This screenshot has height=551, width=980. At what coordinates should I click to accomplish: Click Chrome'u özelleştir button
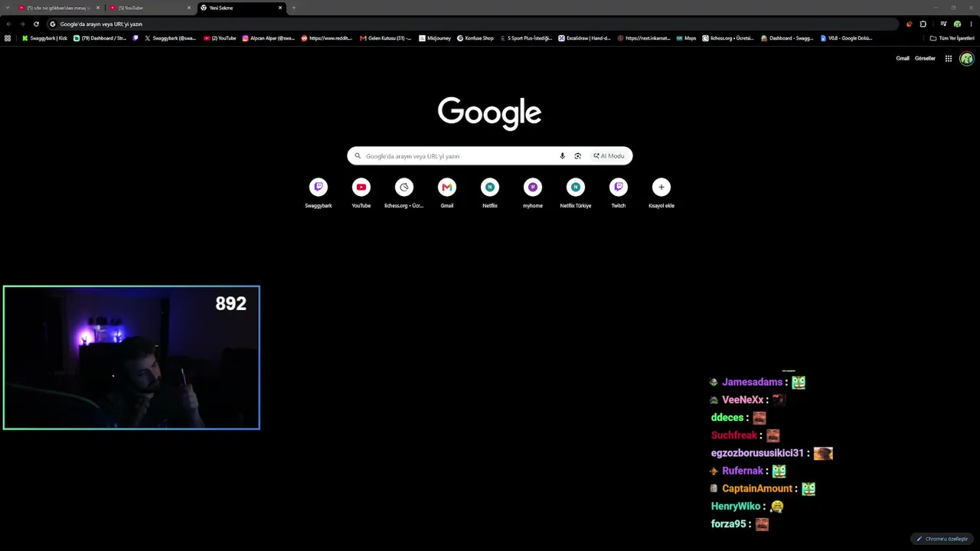coord(942,539)
